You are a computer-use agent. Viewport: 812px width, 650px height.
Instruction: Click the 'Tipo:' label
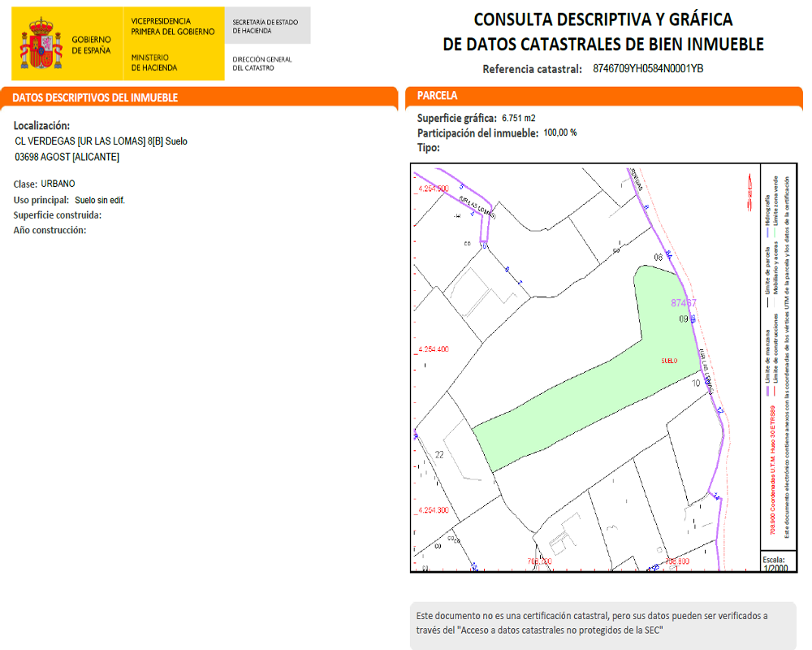pos(428,148)
